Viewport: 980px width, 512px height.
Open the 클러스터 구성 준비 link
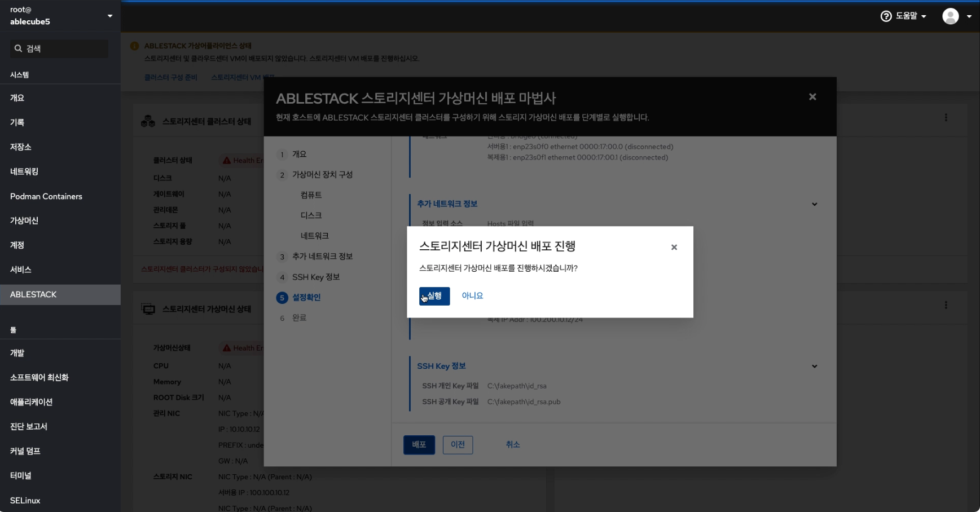tap(170, 77)
